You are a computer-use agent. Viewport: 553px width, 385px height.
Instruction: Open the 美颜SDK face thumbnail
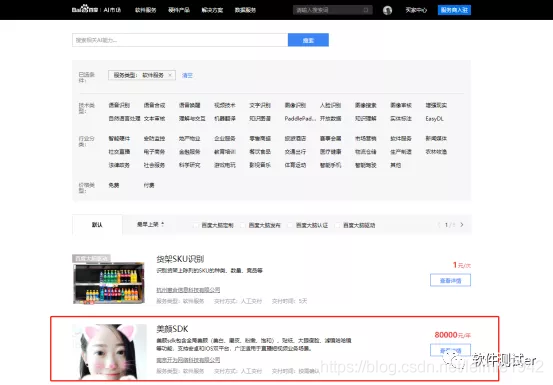tap(109, 352)
